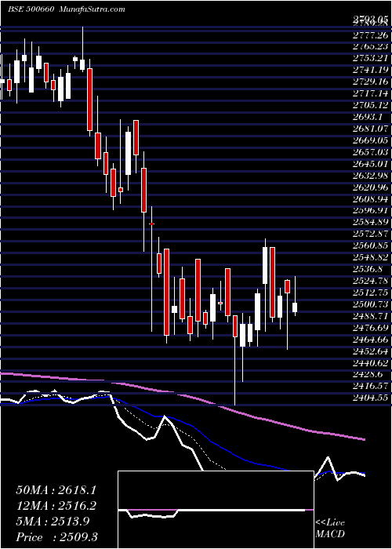The width and height of the screenshot is (392, 549).
Task: Select the 2657.03 price axis label
Action: coord(371,152)
